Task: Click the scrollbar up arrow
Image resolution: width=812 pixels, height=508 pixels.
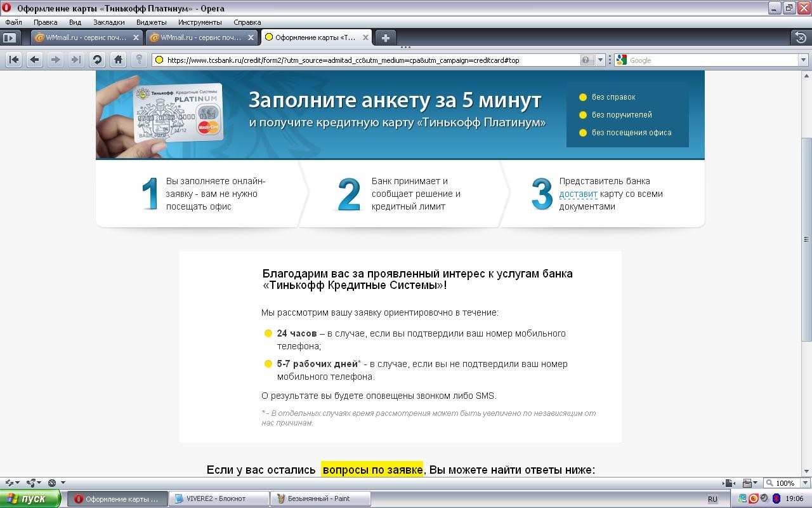Action: (x=806, y=76)
